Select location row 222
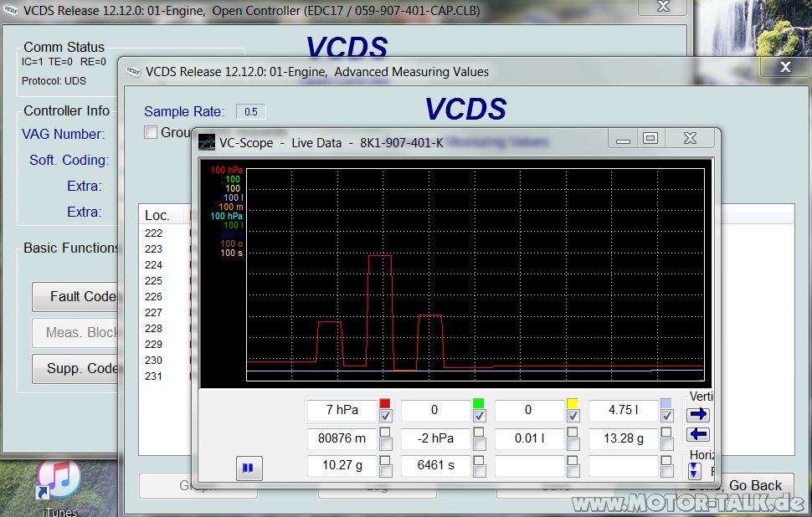The image size is (812, 517). (154, 233)
